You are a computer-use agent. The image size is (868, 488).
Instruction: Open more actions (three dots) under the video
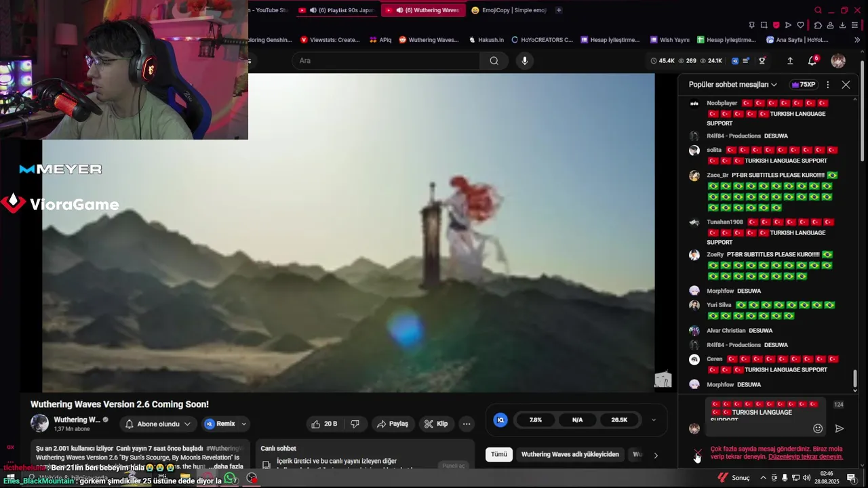pyautogui.click(x=467, y=424)
